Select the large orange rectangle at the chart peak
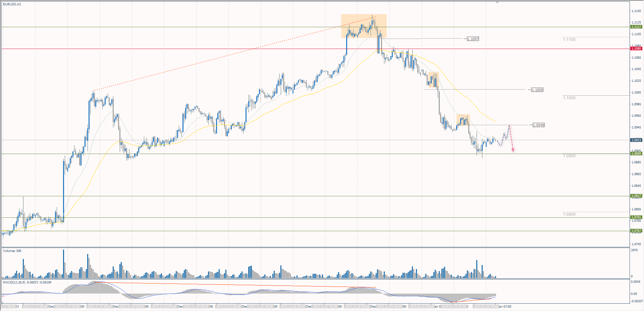Viewport: 644px width, 311px height. [x=364, y=26]
